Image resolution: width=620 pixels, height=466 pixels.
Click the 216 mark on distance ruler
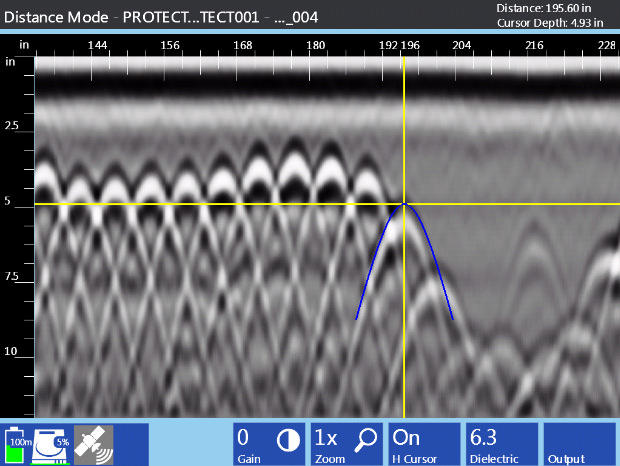[534, 46]
